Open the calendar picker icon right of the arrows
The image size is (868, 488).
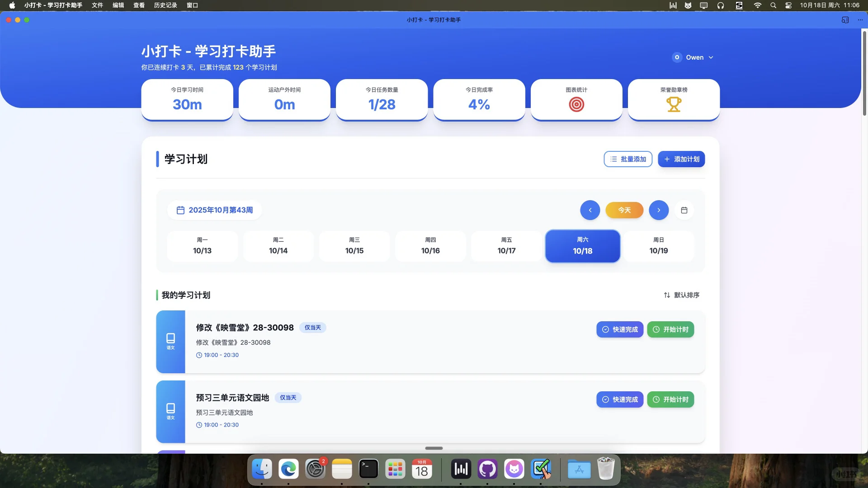684,210
